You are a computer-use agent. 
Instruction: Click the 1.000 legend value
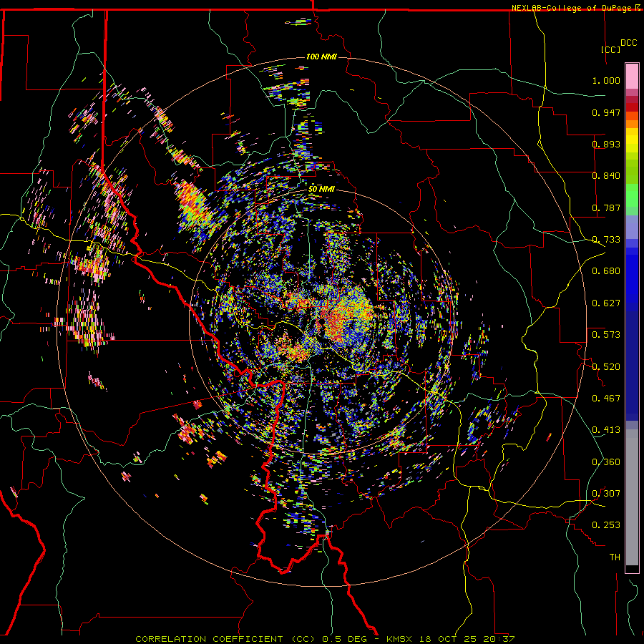tap(606, 80)
